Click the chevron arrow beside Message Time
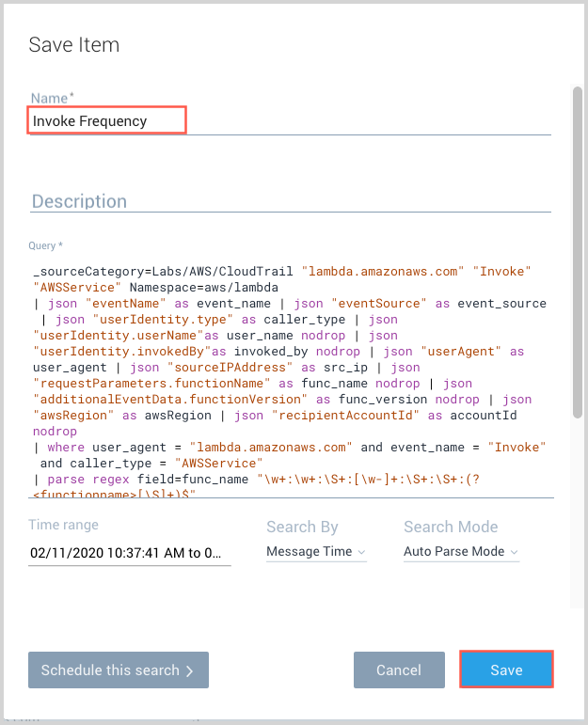Screen dimensions: 588x725 point(361,553)
